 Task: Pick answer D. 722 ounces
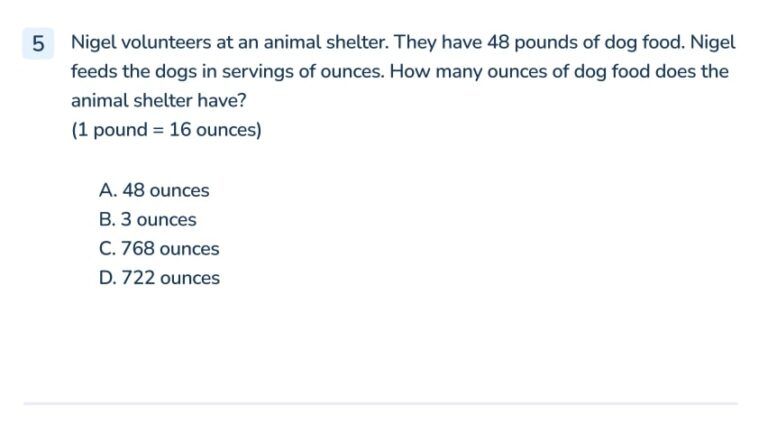[x=159, y=278]
